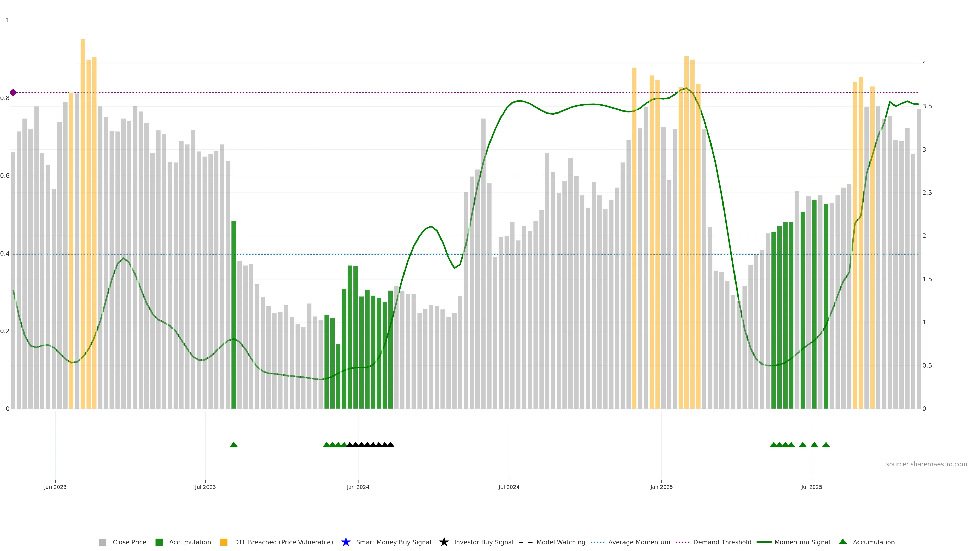Click the green Accumulation legend square
980x551 pixels.
tap(159, 542)
